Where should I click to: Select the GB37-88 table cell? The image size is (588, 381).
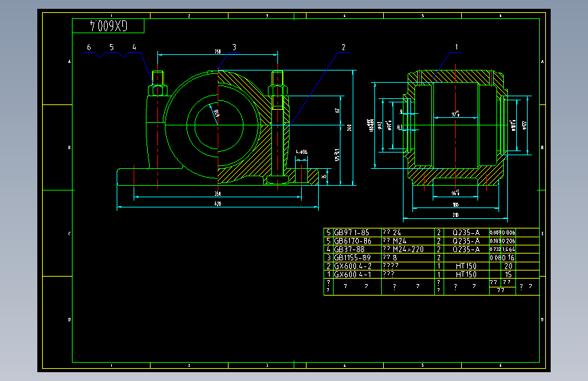[357, 249]
